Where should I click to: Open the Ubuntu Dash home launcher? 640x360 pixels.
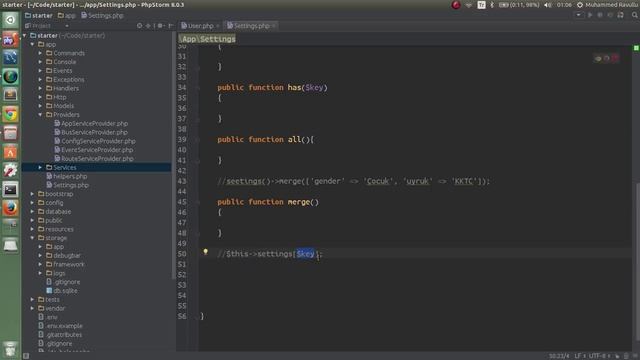coord(10,20)
